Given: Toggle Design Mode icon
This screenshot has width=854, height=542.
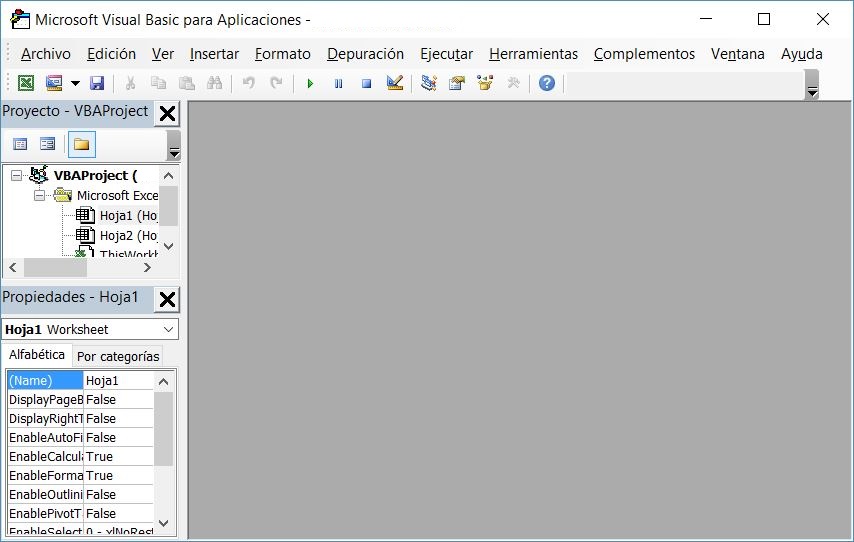Looking at the screenshot, I should 395,83.
